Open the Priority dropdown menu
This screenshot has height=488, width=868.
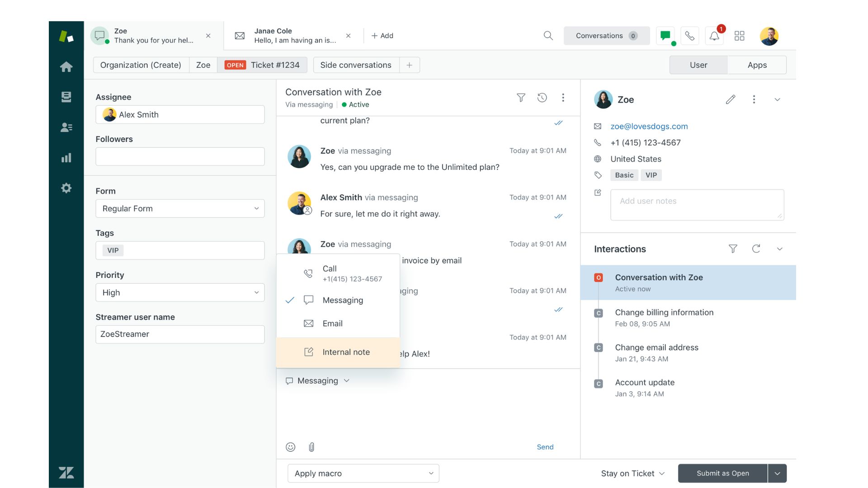179,292
